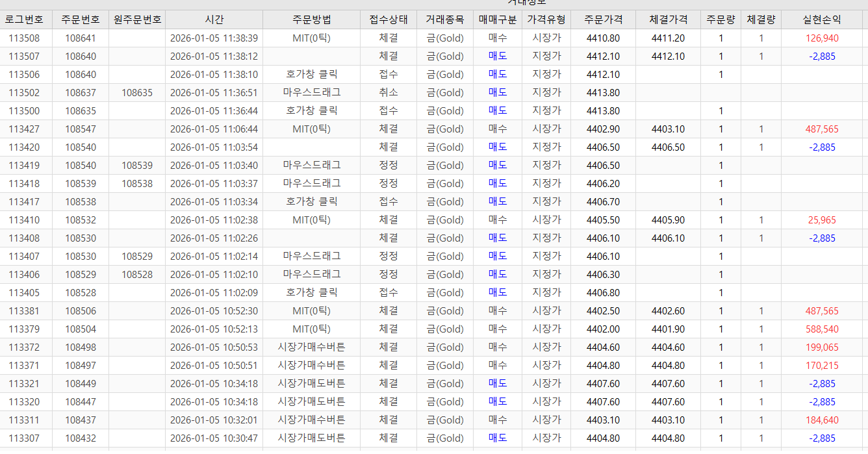Click log number 113379
This screenshot has height=454, width=868.
click(x=24, y=329)
